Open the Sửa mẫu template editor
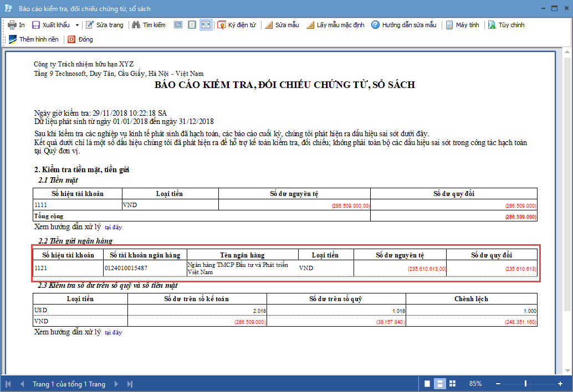 tap(282, 25)
